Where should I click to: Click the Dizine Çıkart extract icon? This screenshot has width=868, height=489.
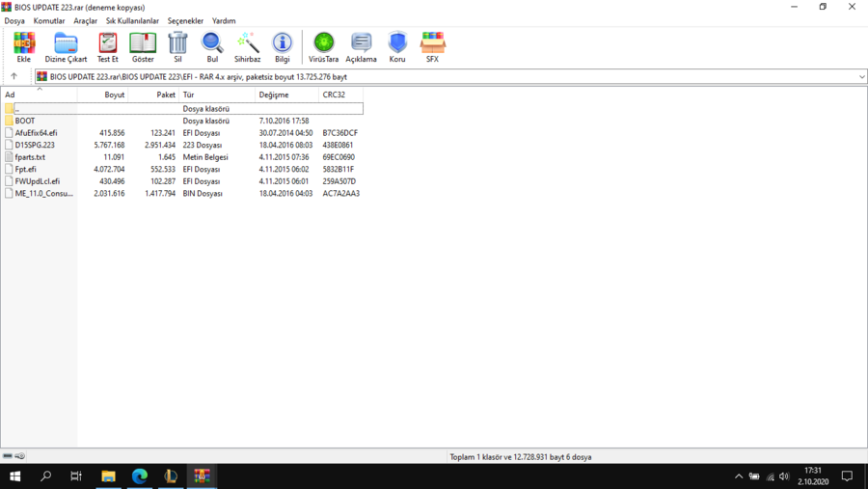click(x=66, y=46)
